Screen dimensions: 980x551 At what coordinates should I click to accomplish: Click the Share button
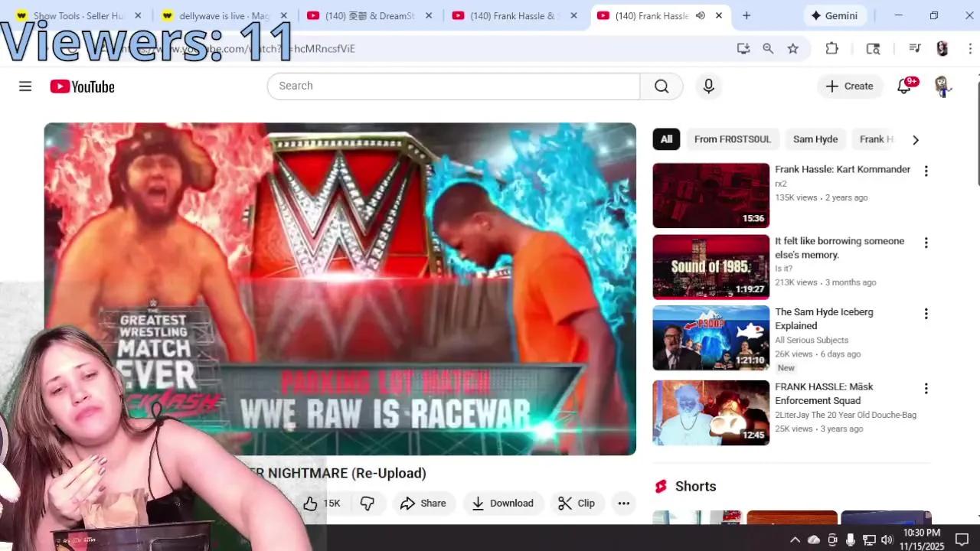coord(423,503)
